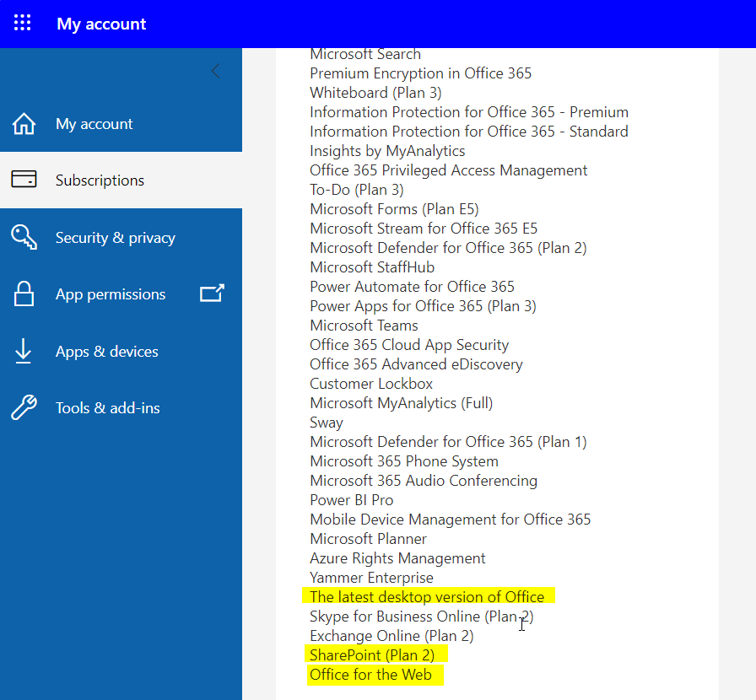Screen dimensions: 756x700
Task: Click 'Microsoft Defender for Office 365 (Plan 1)'
Action: coord(448,442)
